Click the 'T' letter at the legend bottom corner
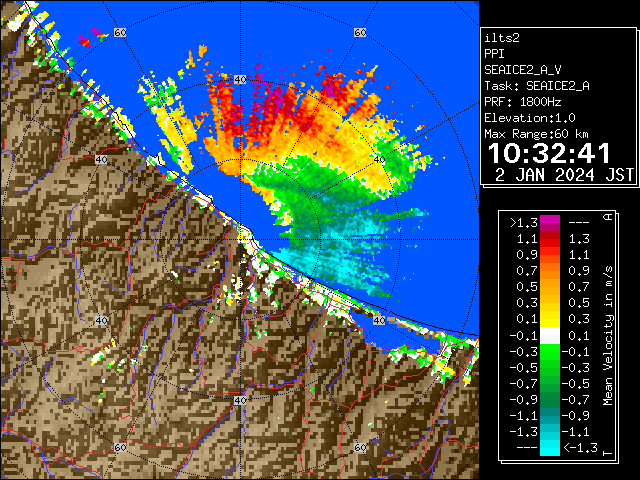This screenshot has height=480, width=640. click(608, 453)
